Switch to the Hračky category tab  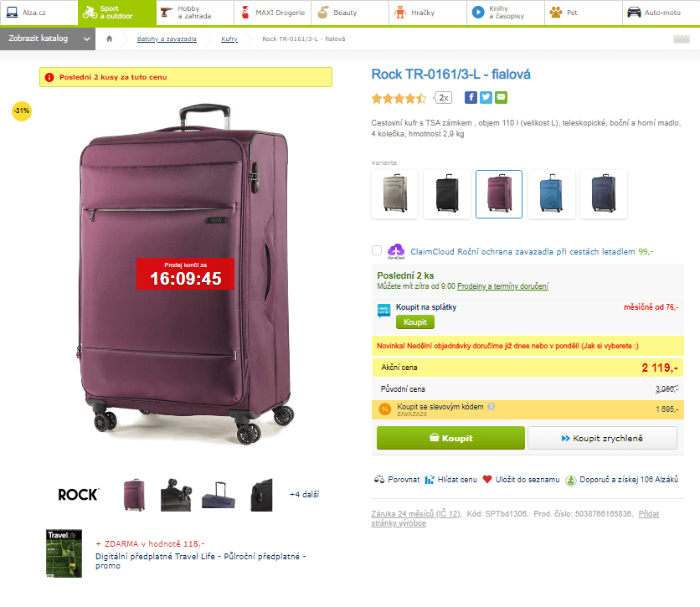click(x=427, y=13)
